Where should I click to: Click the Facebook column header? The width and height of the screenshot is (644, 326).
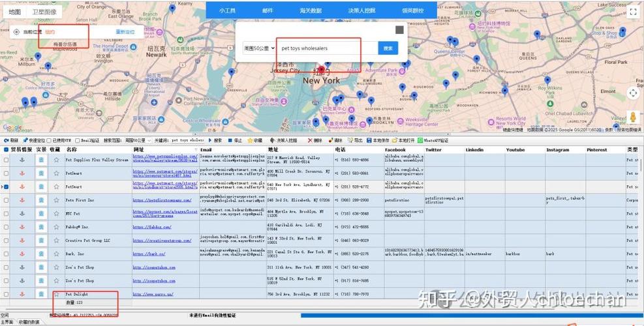[x=395, y=150]
